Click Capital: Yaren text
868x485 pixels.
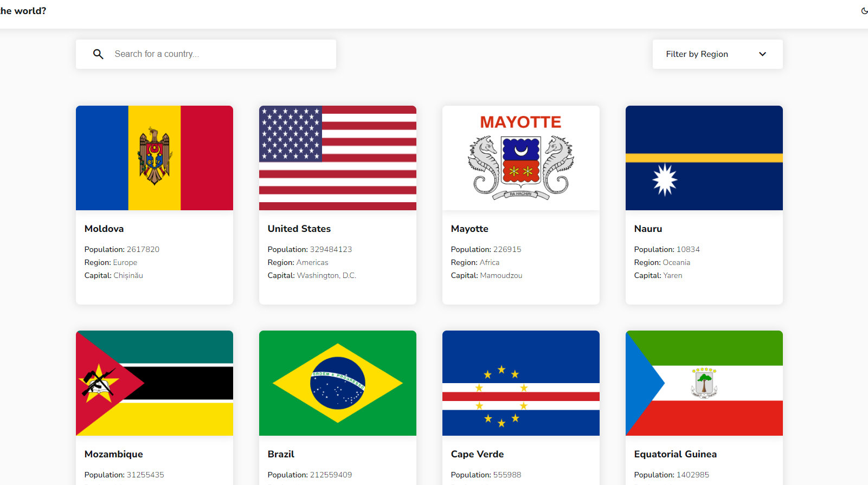click(658, 275)
